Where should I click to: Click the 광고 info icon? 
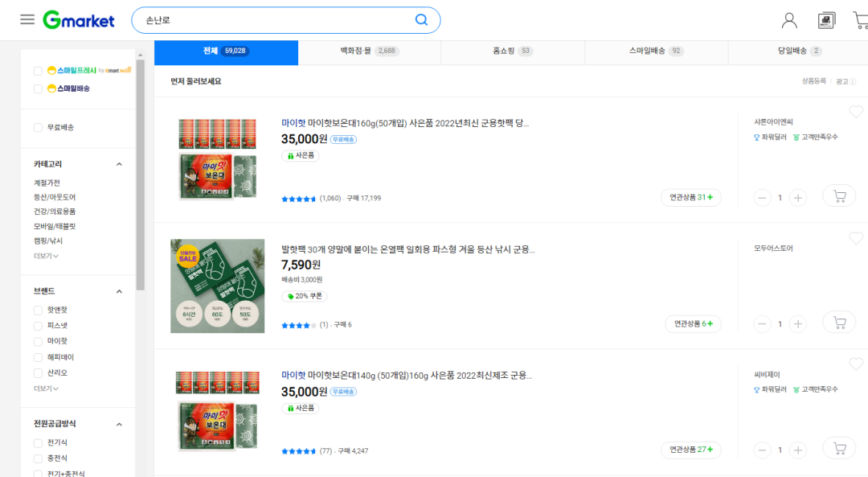853,82
